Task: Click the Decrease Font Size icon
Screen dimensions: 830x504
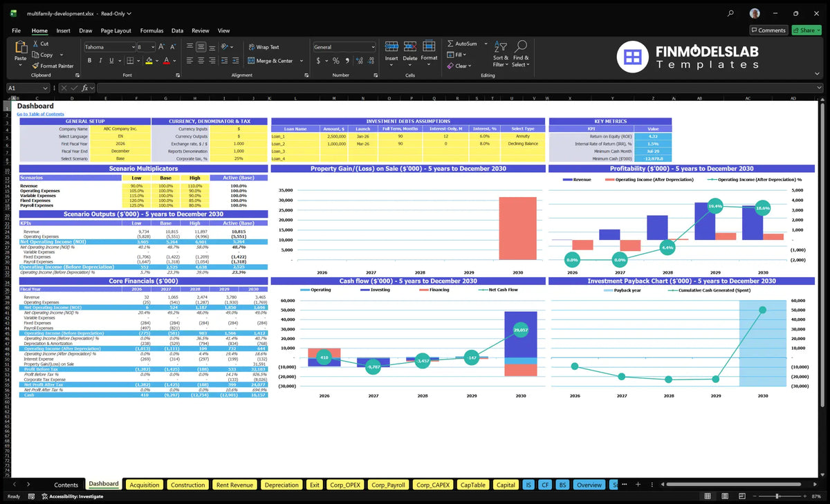Action: pos(172,47)
